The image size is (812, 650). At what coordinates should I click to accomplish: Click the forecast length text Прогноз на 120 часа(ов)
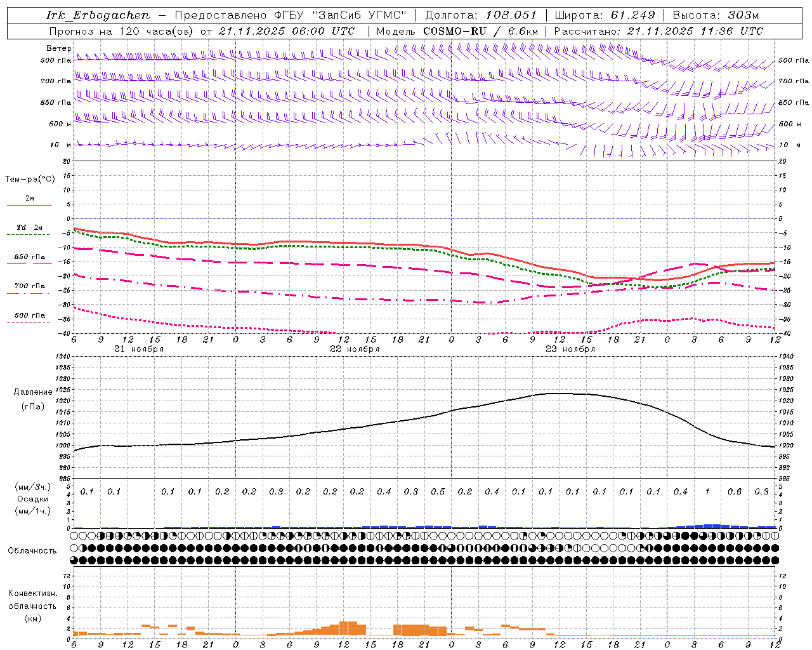point(122,31)
